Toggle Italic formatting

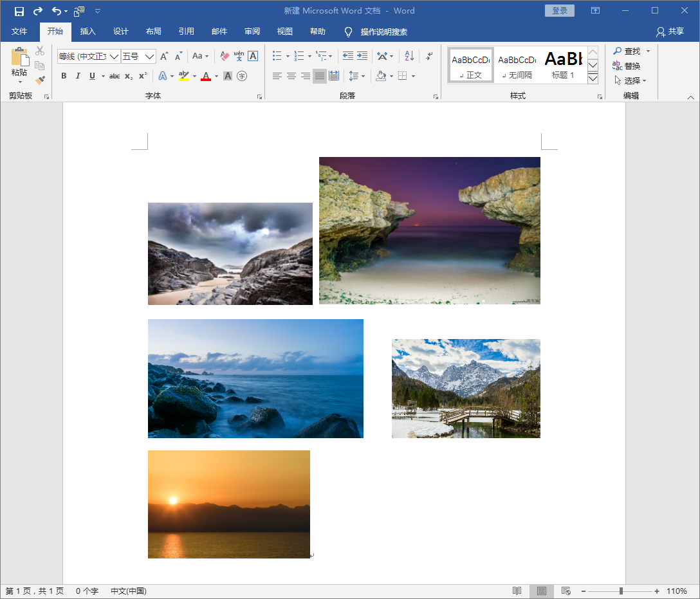(78, 76)
